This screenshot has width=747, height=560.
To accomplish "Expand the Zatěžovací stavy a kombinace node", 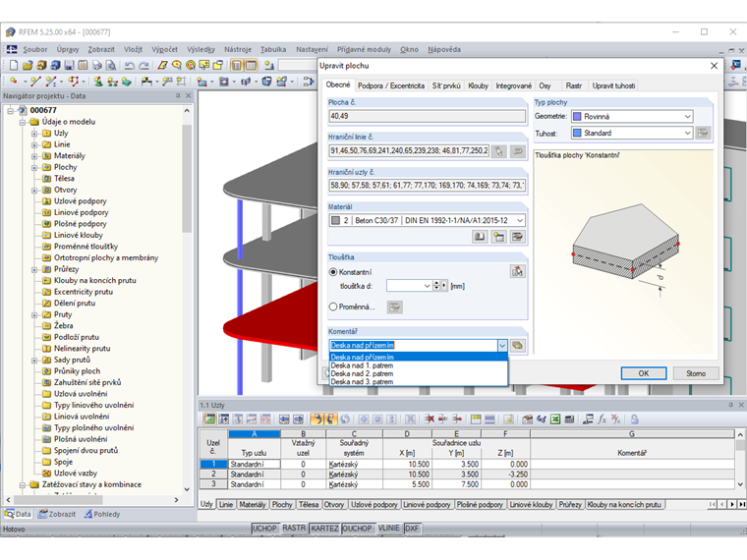I will (x=23, y=484).
